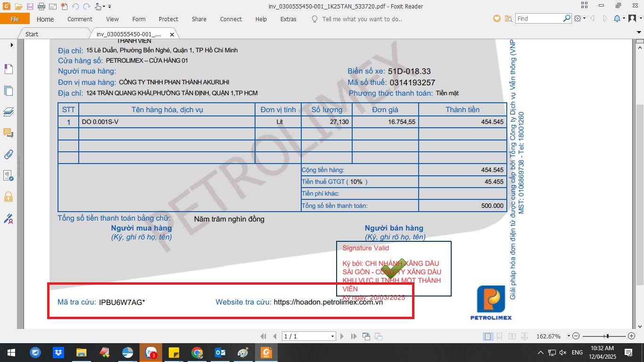Viewport: 644px width, 362px height.
Task: Click the zoom slider handle
Action: (x=608, y=336)
